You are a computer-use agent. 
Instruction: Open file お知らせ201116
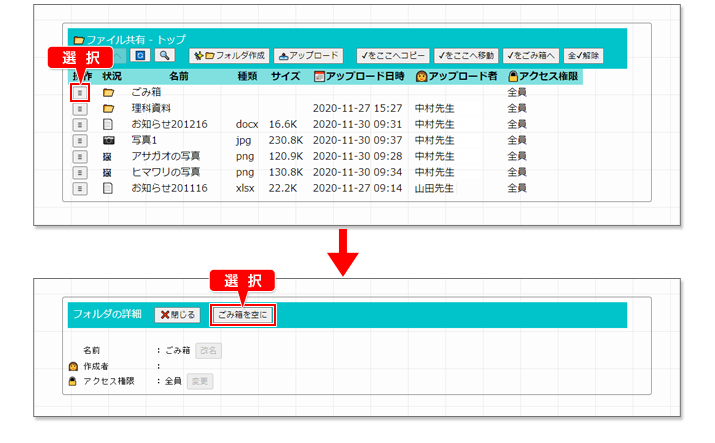170,188
